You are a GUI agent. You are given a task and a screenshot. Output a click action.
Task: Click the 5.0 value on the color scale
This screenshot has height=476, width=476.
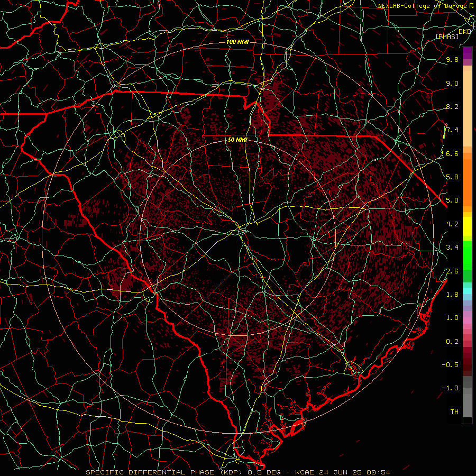(x=452, y=200)
